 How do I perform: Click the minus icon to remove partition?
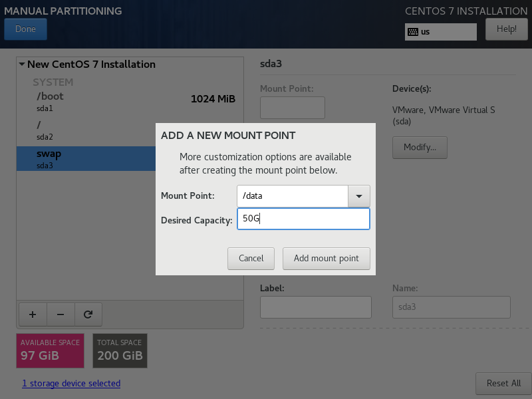coord(60,314)
